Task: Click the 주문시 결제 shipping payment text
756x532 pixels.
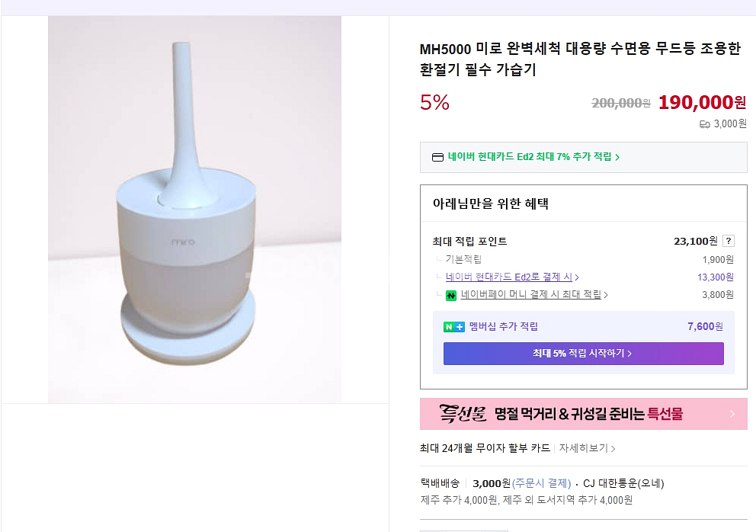Action: (x=541, y=483)
